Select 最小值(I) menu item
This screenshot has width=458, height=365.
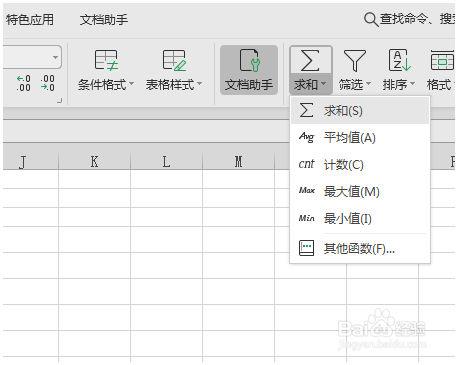click(x=360, y=219)
